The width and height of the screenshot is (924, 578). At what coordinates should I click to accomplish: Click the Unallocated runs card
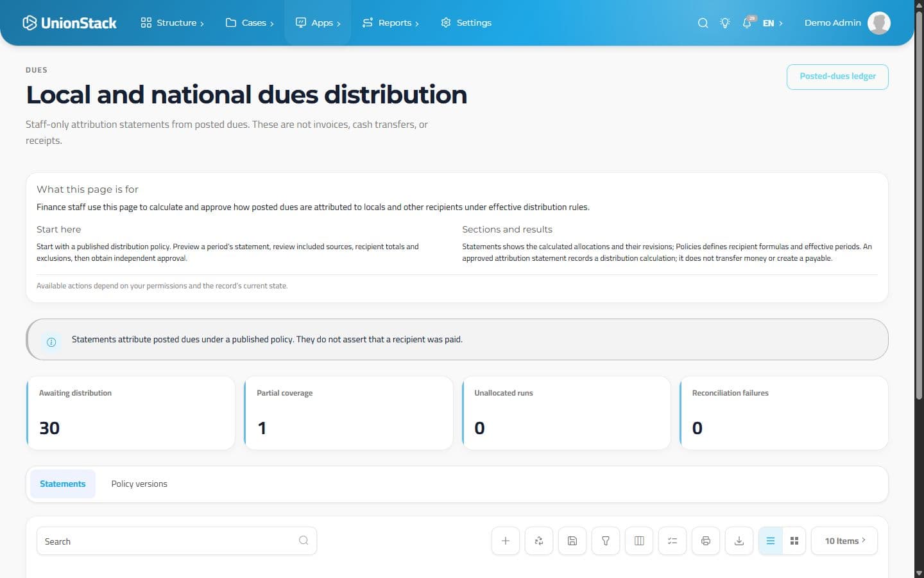click(x=566, y=413)
